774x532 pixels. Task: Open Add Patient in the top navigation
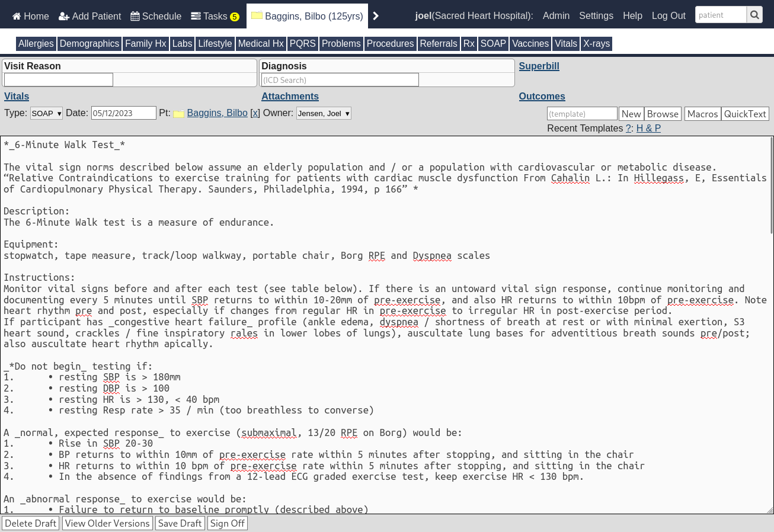(90, 16)
